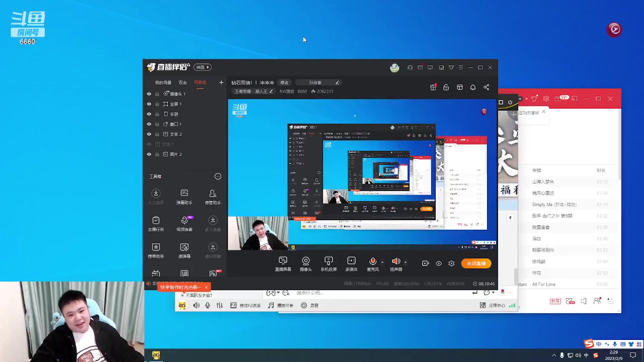
Task: Download the 多人连麦 tool
Action: point(213,223)
